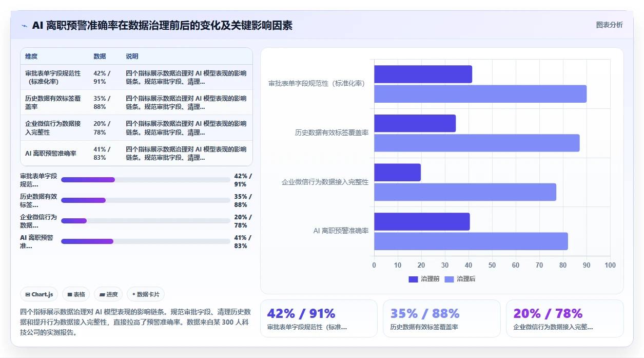The image size is (644, 358).
Task: Select the Chart.js tag
Action: tap(40, 294)
